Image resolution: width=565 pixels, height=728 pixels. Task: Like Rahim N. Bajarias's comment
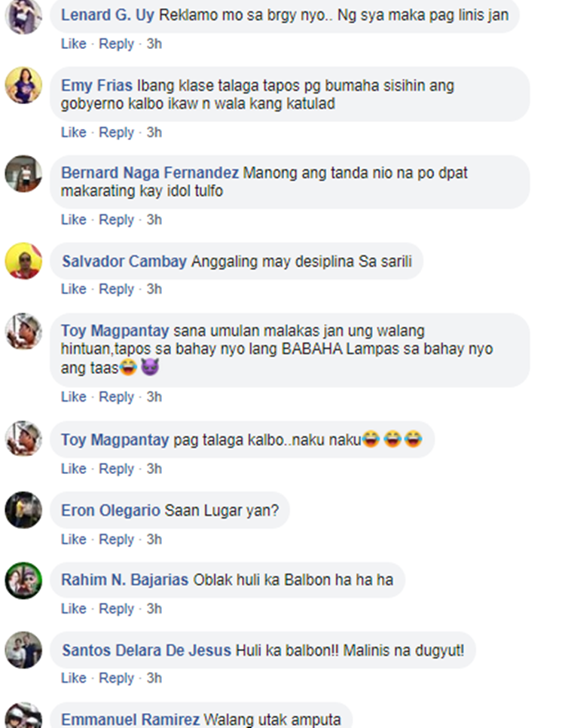(x=73, y=609)
